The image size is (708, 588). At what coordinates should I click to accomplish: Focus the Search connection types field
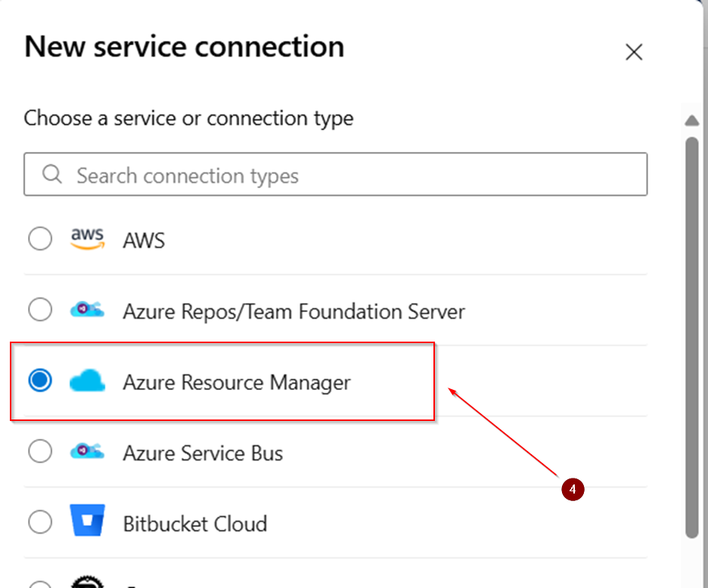336,174
